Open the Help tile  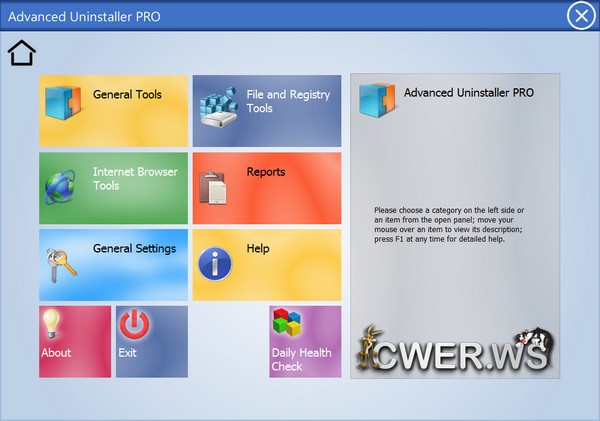[x=267, y=265]
